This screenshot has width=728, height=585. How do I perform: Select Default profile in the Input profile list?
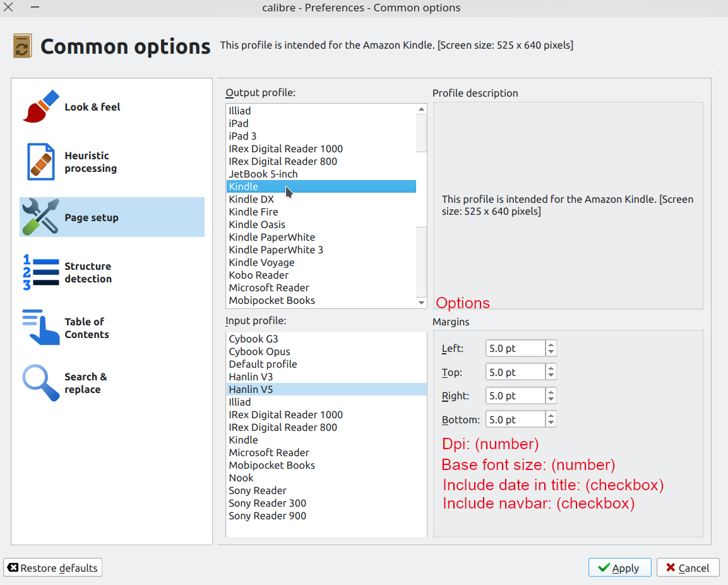263,364
